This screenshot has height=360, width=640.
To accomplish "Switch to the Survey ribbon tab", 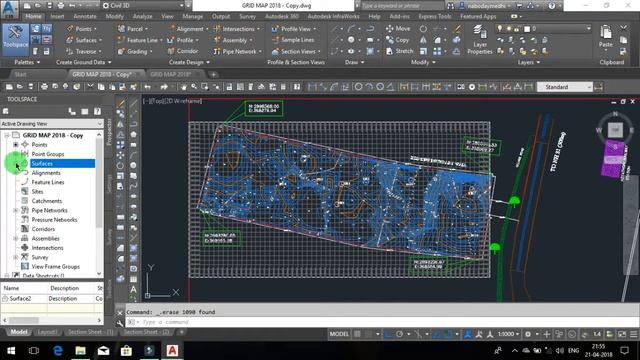I will pos(247,16).
